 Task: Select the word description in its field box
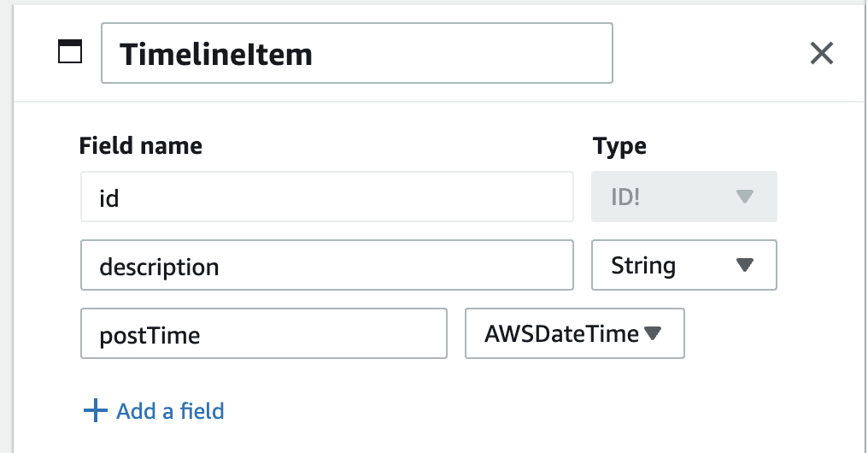[x=160, y=267]
